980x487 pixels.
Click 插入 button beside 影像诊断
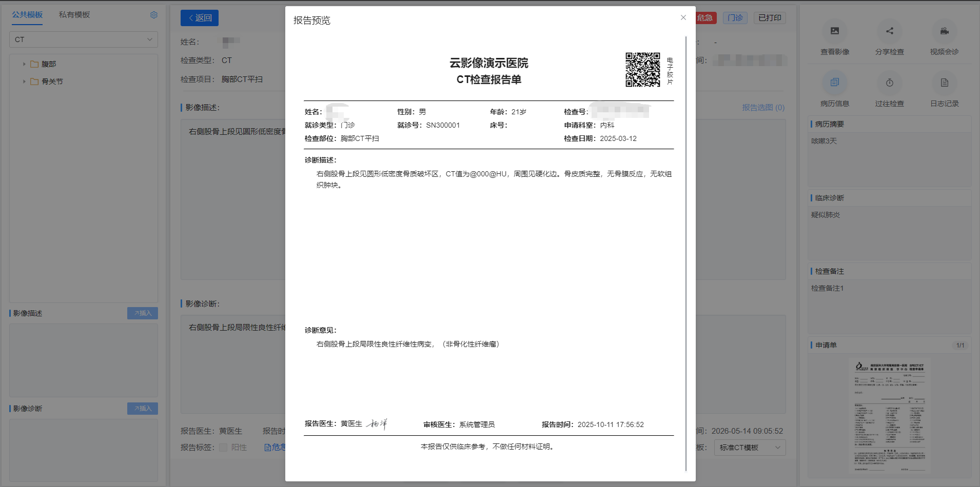[x=143, y=409]
